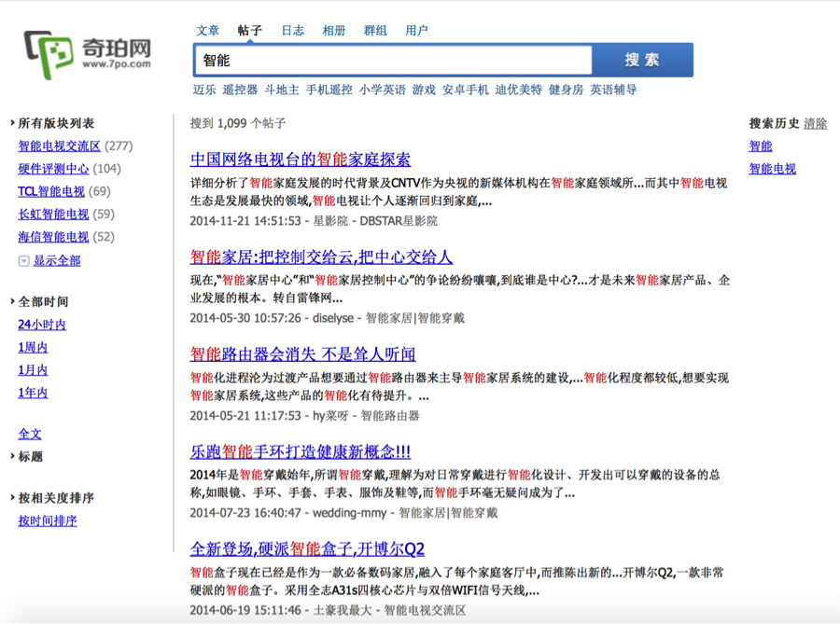Image resolution: width=840 pixels, height=624 pixels.
Task: Click meta line by wedding-mmy
Action: (343, 513)
